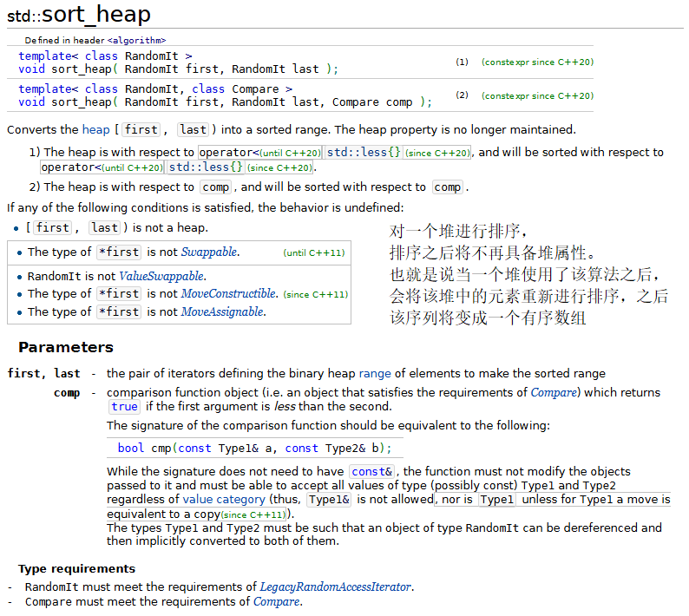Click overload (1) sort_heap declaration

pyautogui.click(x=179, y=62)
